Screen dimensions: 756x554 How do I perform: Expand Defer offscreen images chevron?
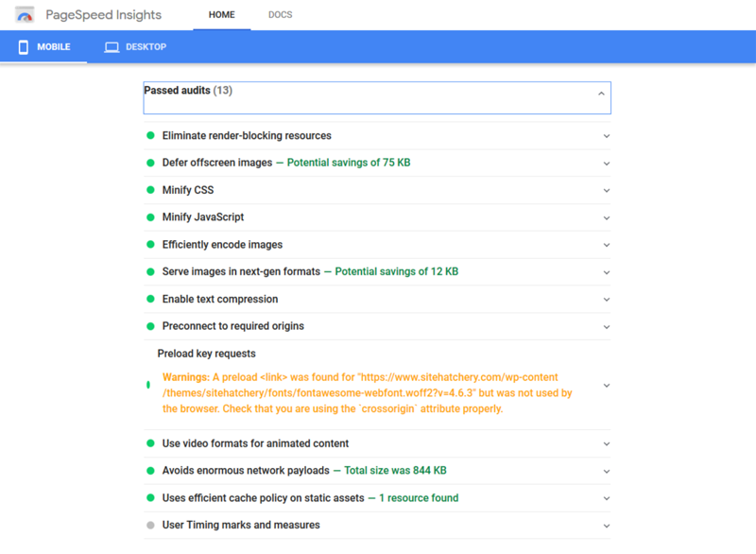point(607,164)
